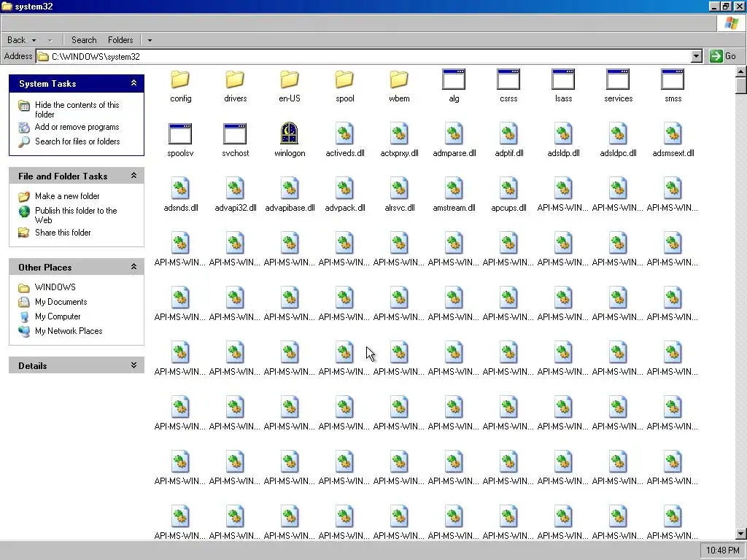Click Share this folder
Image resolution: width=747 pixels, height=560 pixels.
[63, 233]
